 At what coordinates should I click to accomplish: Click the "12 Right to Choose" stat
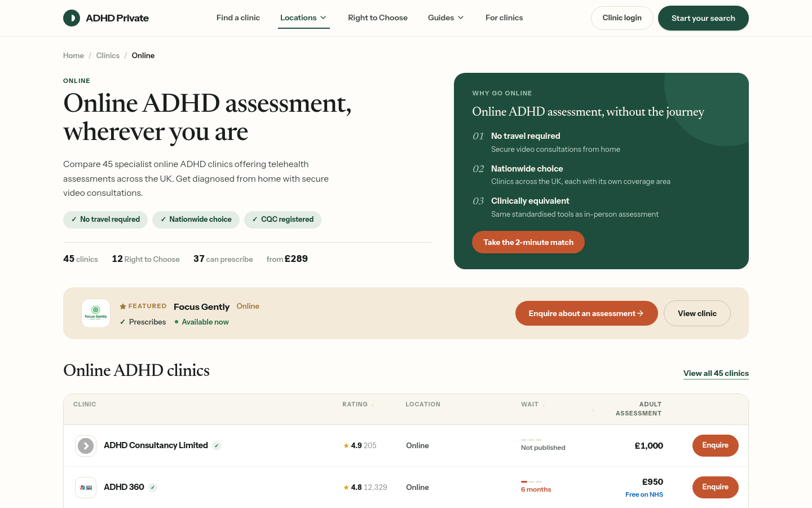tap(145, 259)
